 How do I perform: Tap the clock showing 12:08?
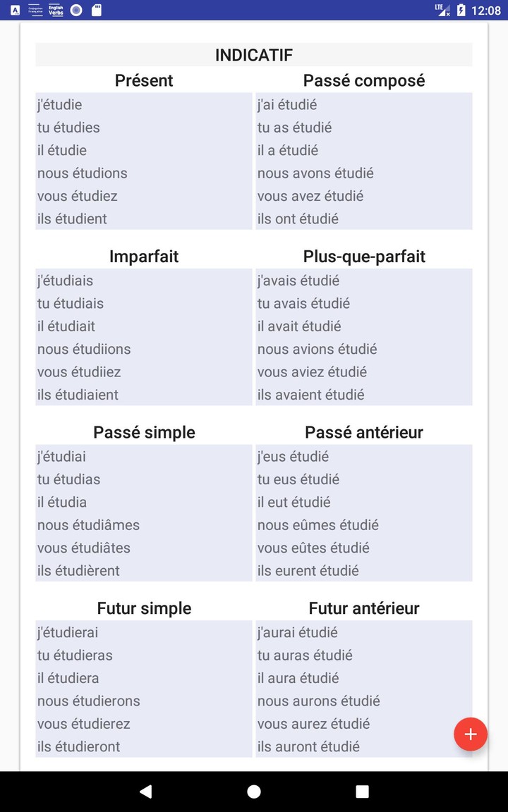[485, 10]
